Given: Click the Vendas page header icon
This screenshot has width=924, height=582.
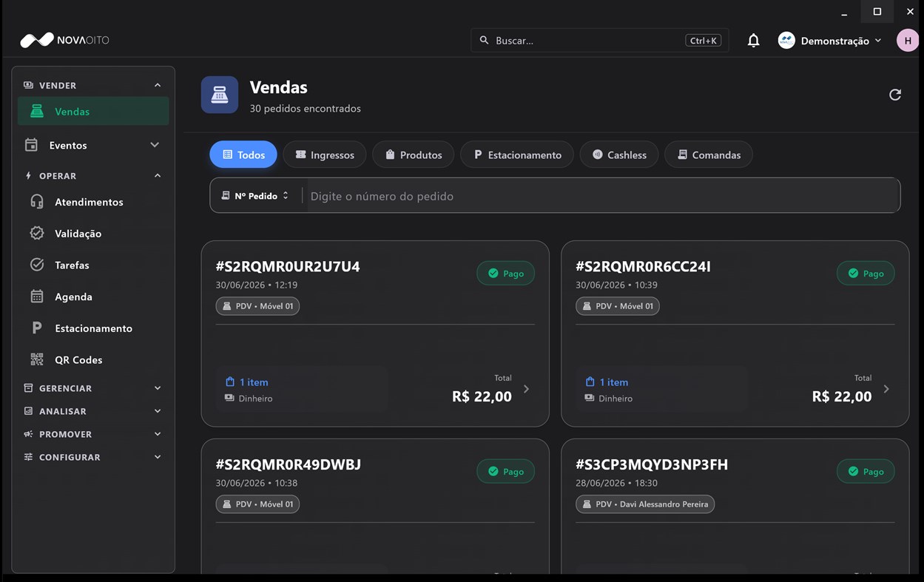Looking at the screenshot, I should point(220,95).
